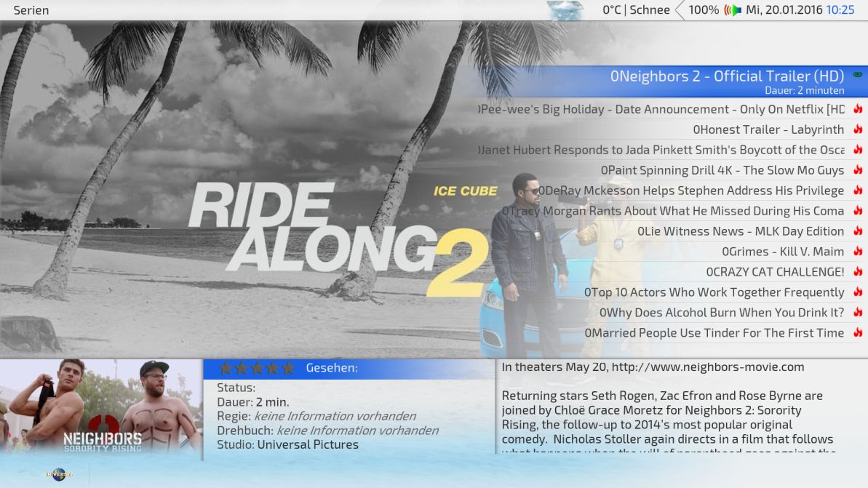Open DeRay Mckesson Helps Stephen Address His Privilege
Screen dimensions: 868x488
click(x=691, y=191)
